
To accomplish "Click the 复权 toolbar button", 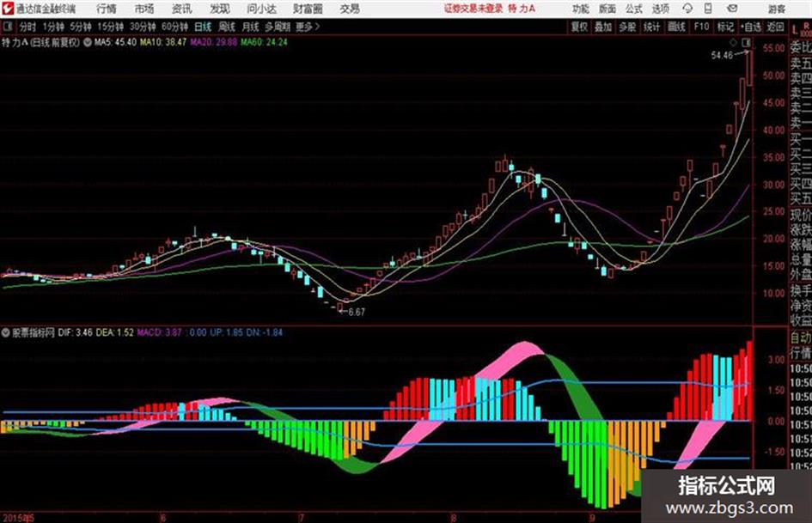I will [x=579, y=27].
